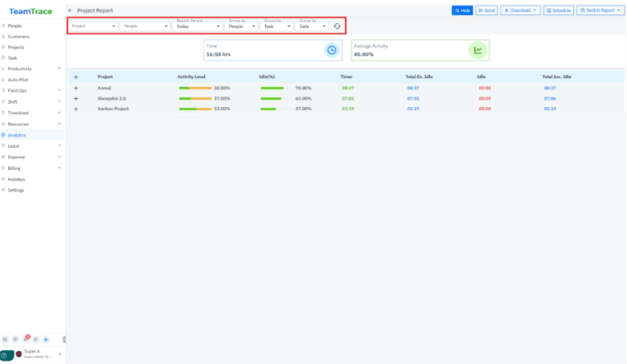Expand the Showpilot 2.0 project row

coord(76,98)
